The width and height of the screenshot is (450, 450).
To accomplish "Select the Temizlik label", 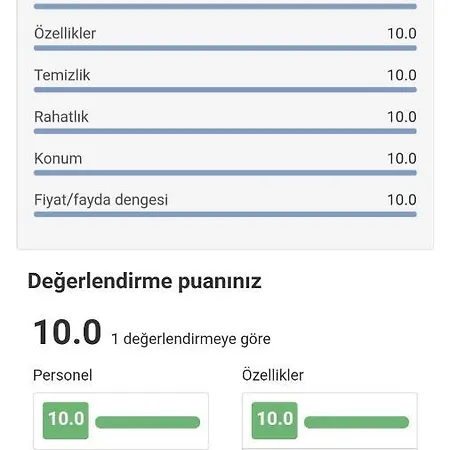I will [x=62, y=75].
